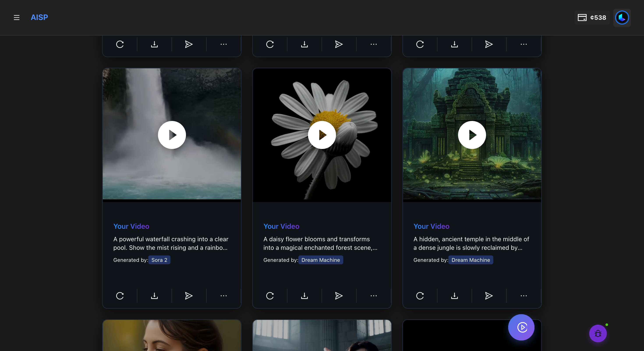Download the jungle temple video
Viewport: 644px width, 351px height.
[x=454, y=296]
